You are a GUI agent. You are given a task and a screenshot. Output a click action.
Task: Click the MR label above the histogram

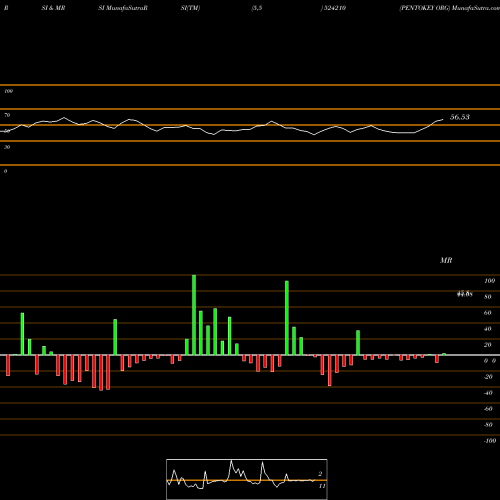point(446,260)
